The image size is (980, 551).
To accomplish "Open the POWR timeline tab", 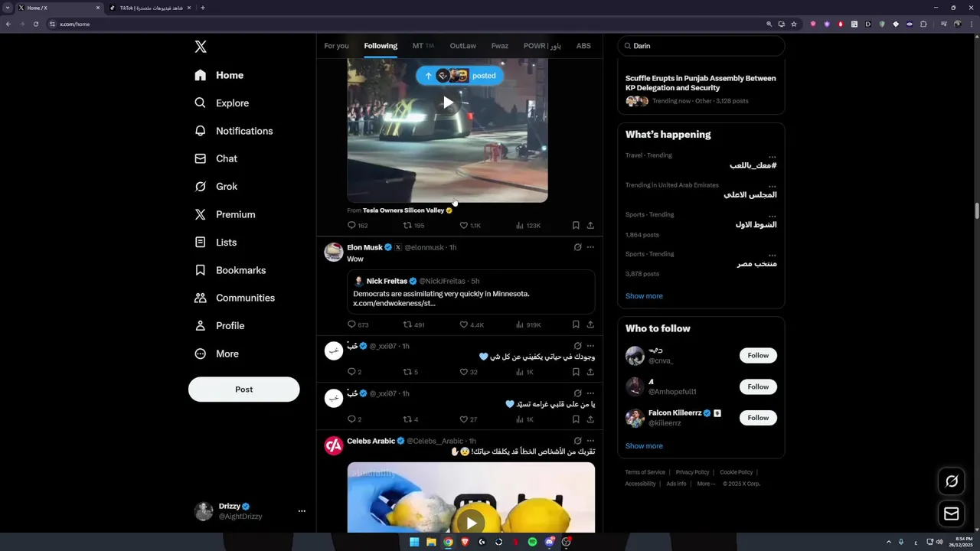I will (x=542, y=46).
